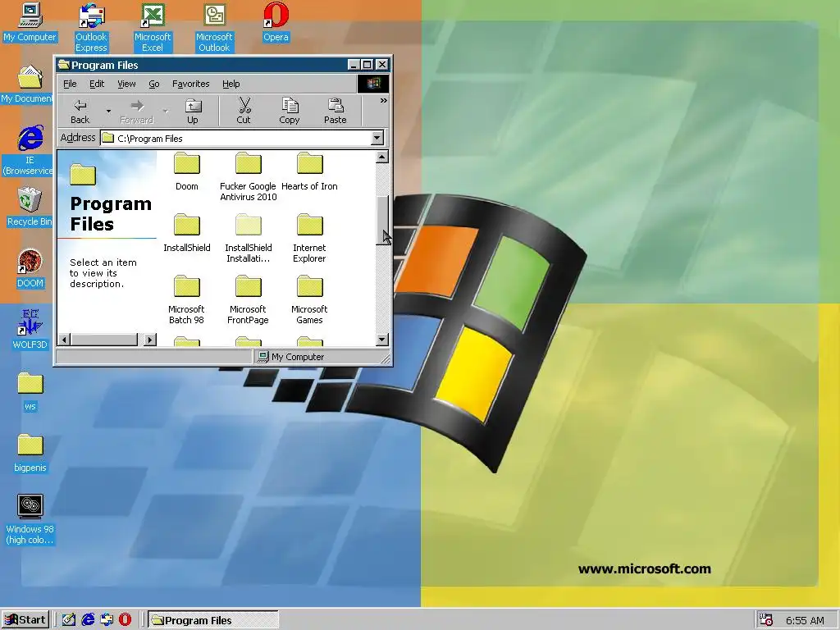Viewport: 840px width, 630px height.
Task: Select the Microsoft FrontPage folder
Action: [249, 300]
